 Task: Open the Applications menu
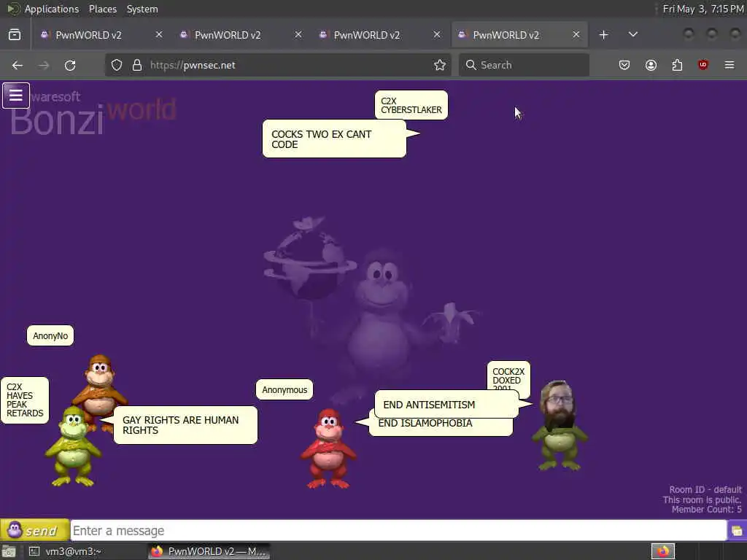click(x=52, y=9)
